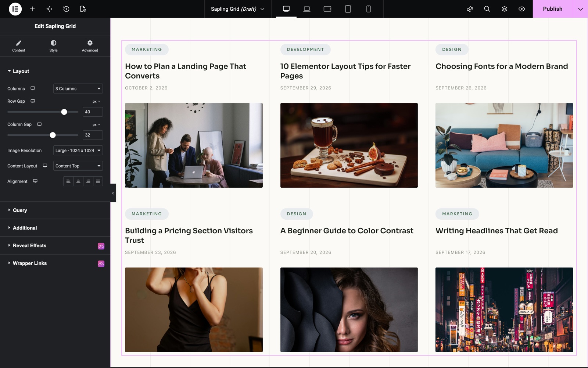
Task: Change Row Gap px unit
Action: point(96,102)
